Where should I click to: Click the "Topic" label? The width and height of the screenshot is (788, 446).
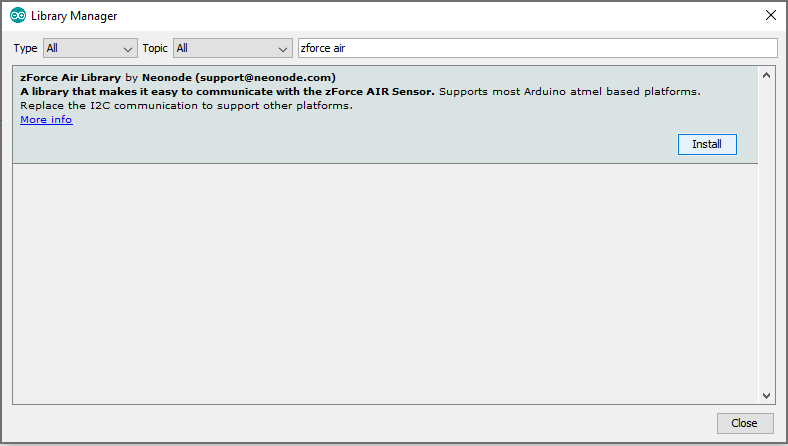coord(155,48)
